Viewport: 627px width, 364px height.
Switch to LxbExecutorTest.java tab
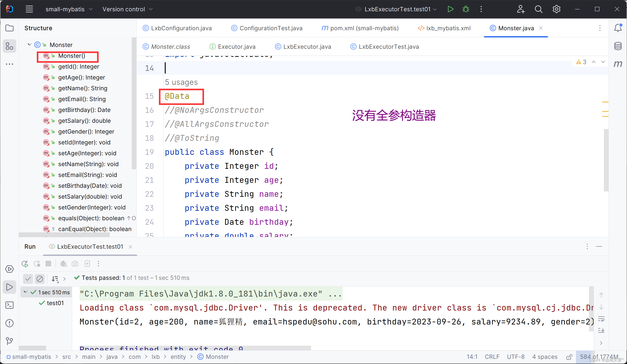point(385,46)
